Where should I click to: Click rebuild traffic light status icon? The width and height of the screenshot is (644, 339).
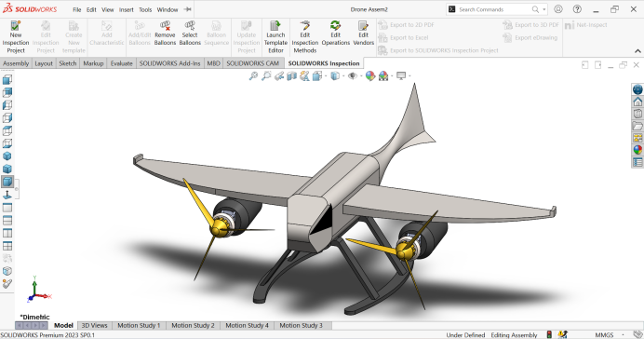pyautogui.click(x=549, y=335)
